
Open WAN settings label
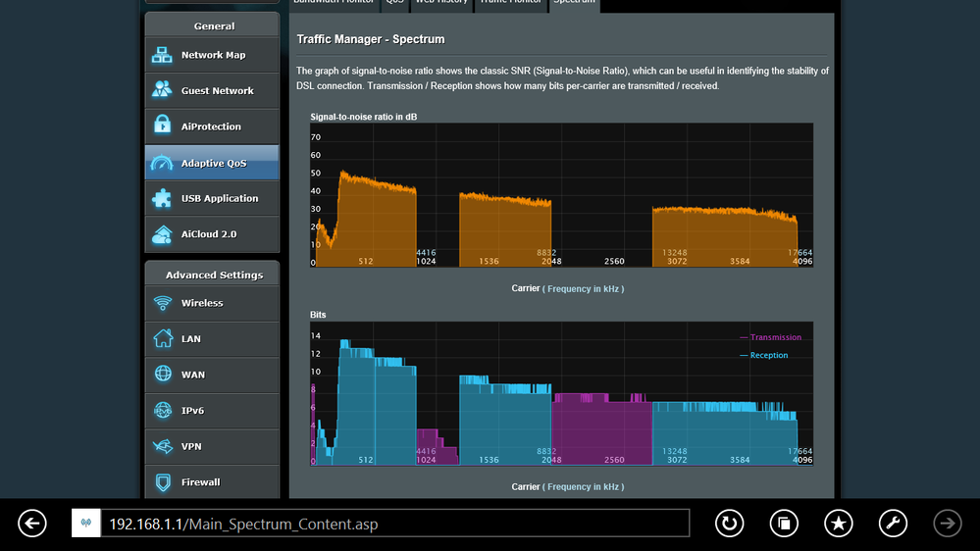tap(193, 375)
